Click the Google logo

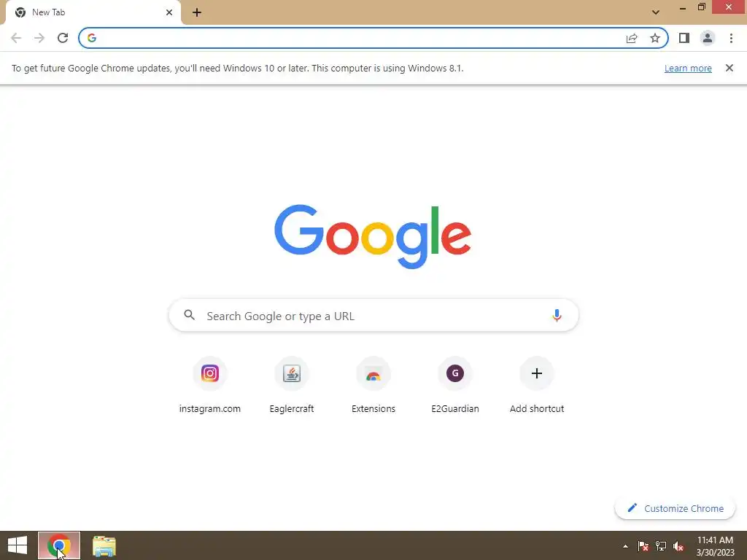click(x=373, y=237)
